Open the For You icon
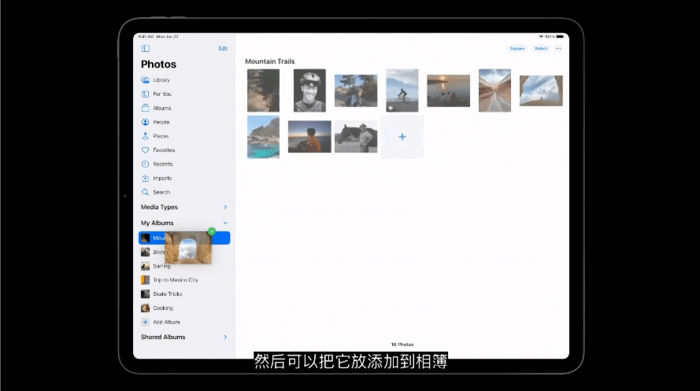 [145, 94]
